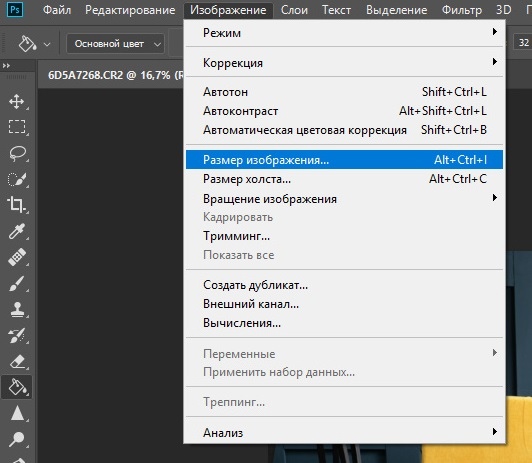532x463 pixels.
Task: Open the 3D menu
Action: point(504,10)
